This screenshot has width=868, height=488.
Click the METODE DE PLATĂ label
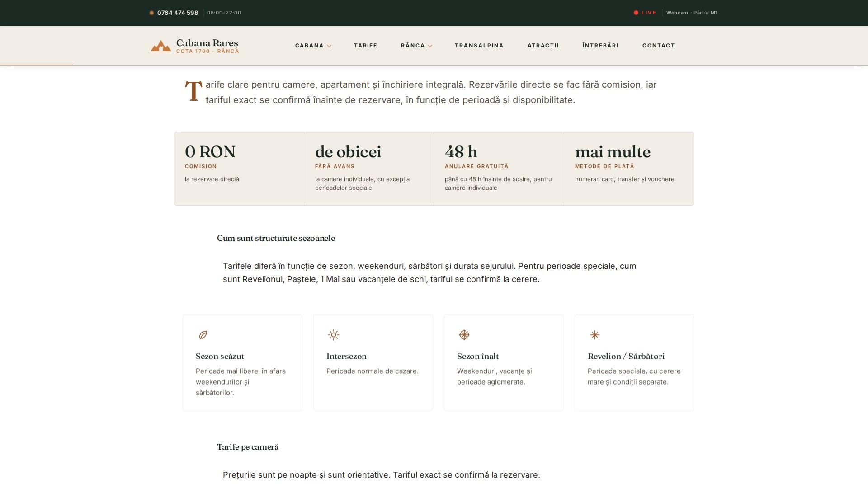pyautogui.click(x=604, y=167)
